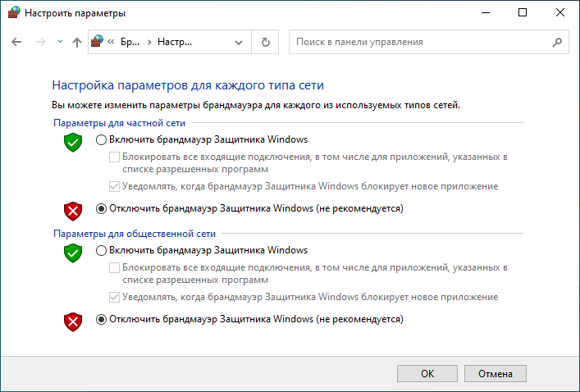Click the magnifier search icon
This screenshot has height=392, width=580.
(x=557, y=42)
